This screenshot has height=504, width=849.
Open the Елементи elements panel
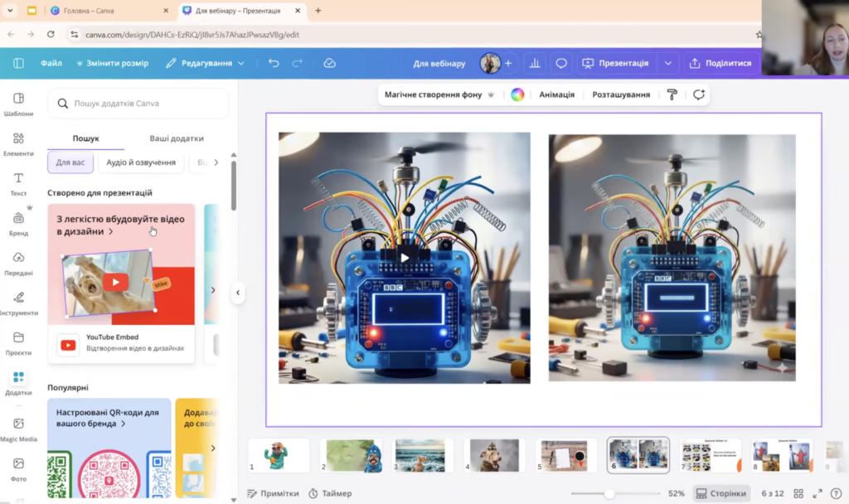click(18, 144)
